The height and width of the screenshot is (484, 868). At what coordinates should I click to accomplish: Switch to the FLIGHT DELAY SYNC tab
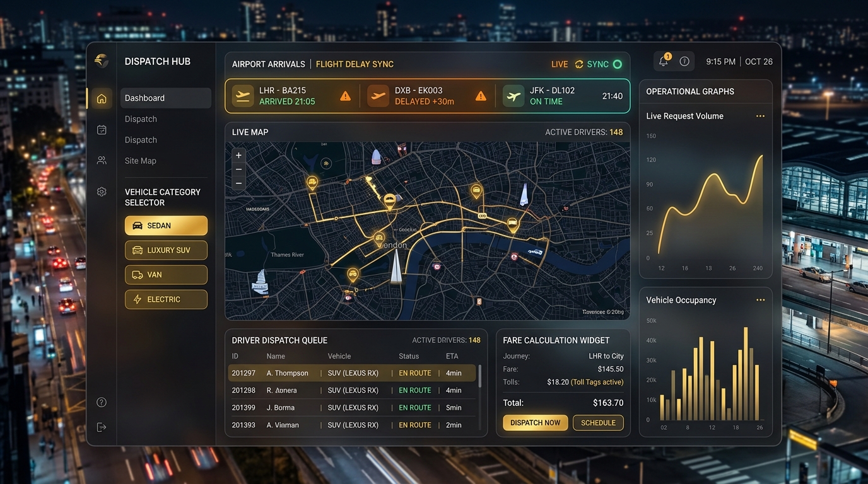click(x=355, y=64)
